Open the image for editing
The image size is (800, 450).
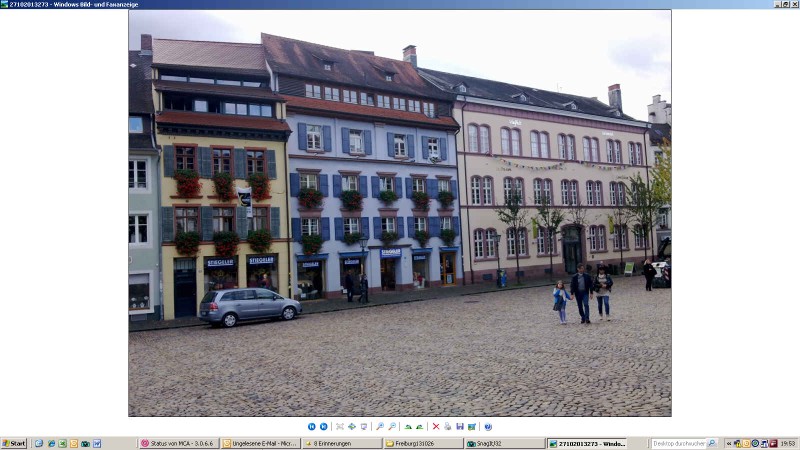point(471,426)
